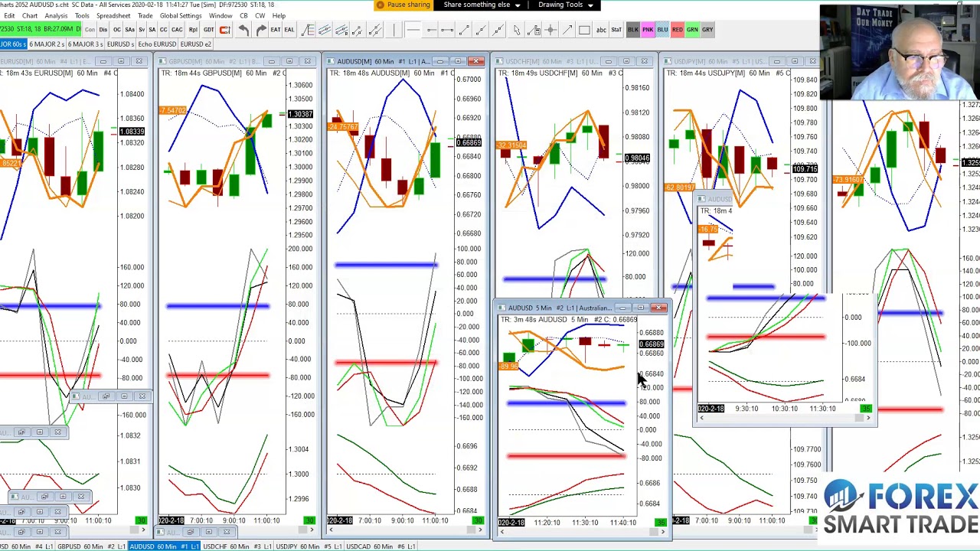Select the crosshair chart values tool
Image resolution: width=980 pixels, height=551 pixels.
pos(550,30)
